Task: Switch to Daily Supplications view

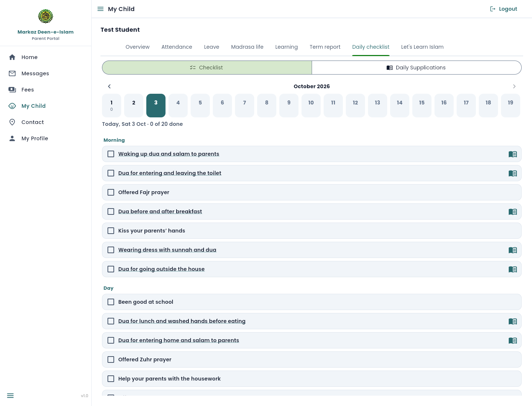Action: (x=416, y=68)
